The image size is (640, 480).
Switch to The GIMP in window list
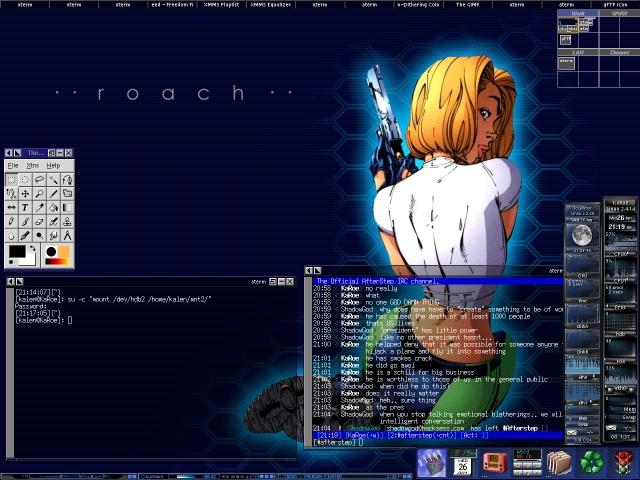[468, 4]
